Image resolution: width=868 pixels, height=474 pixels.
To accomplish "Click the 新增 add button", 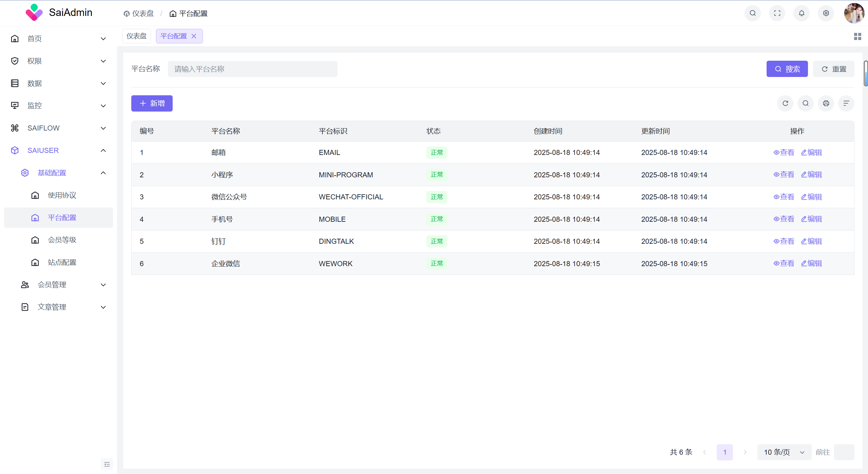I will (x=151, y=103).
